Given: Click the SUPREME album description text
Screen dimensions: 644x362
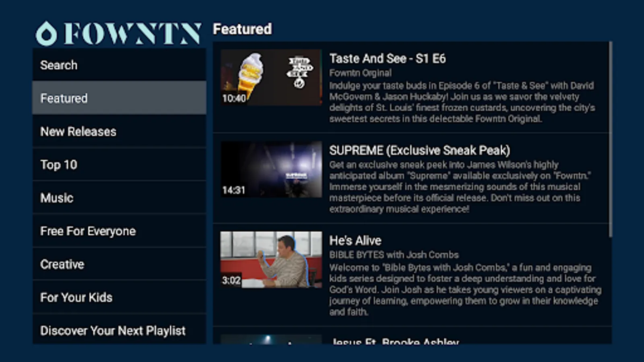Looking at the screenshot, I should [x=460, y=187].
